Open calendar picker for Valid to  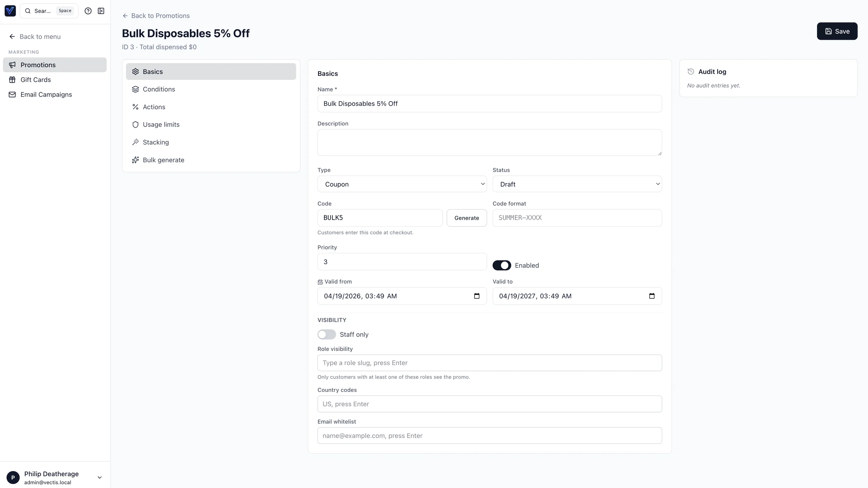tap(651, 296)
